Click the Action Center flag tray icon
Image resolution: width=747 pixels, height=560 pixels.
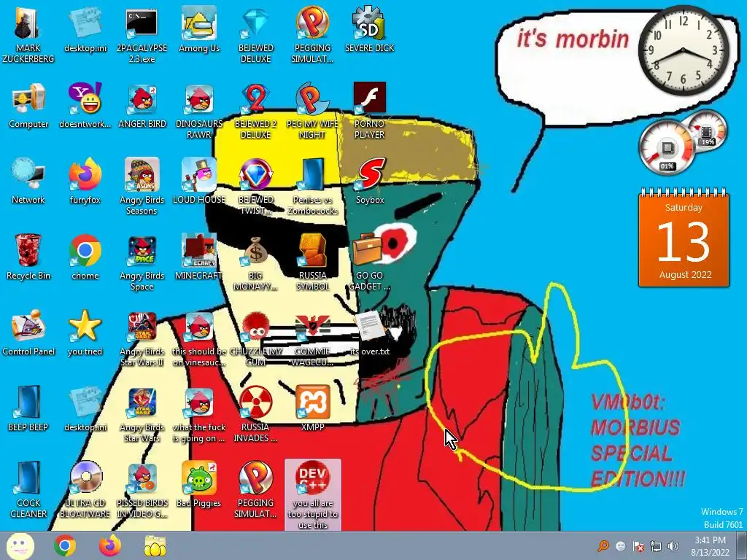pos(638,546)
